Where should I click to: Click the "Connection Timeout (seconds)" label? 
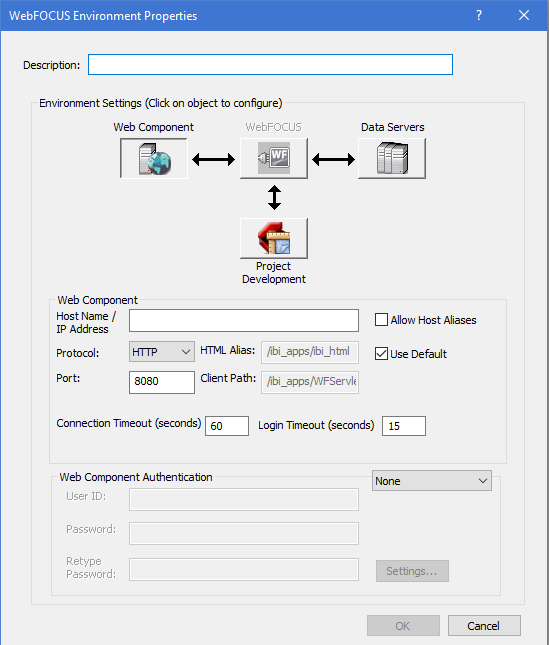[129, 423]
